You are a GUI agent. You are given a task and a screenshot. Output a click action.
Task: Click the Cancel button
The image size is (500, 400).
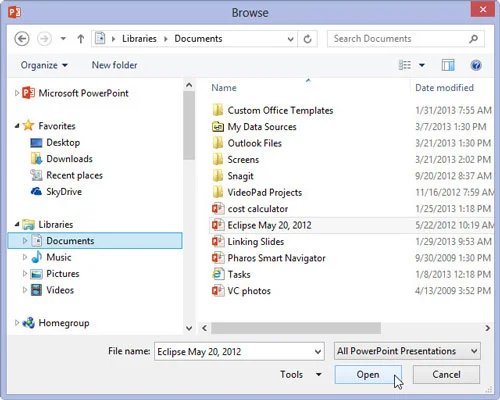[446, 374]
